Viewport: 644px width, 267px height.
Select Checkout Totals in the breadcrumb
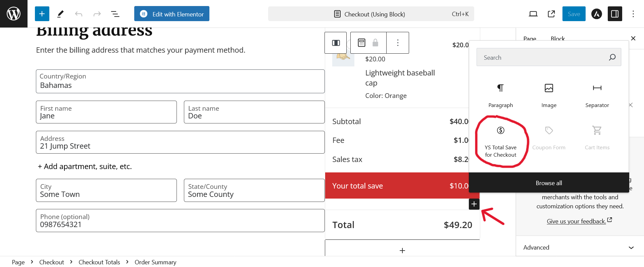coord(99,262)
